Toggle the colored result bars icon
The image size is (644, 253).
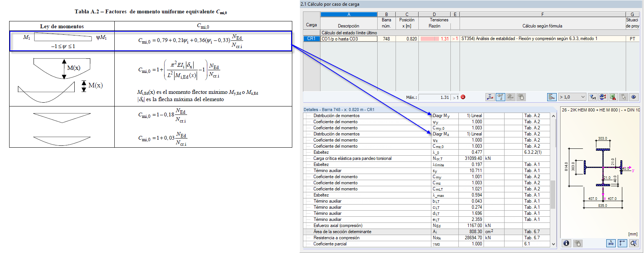pos(552,97)
